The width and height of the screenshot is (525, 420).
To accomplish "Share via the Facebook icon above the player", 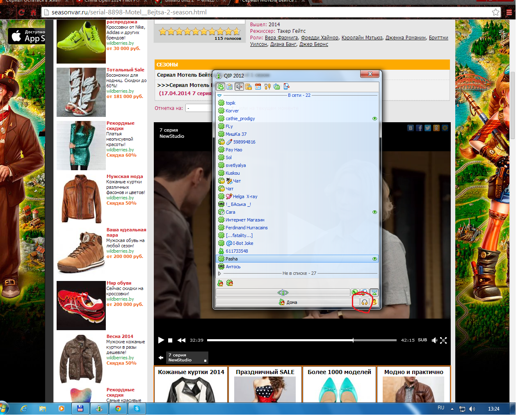I will [x=419, y=128].
